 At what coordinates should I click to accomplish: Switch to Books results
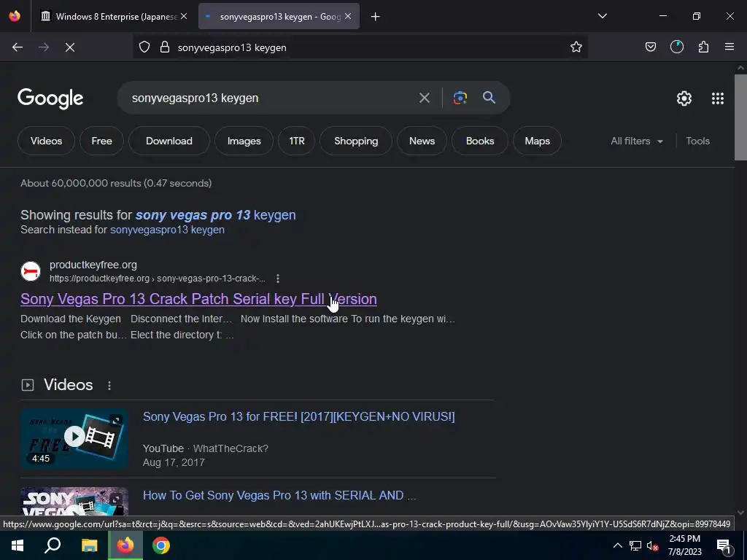(x=480, y=141)
